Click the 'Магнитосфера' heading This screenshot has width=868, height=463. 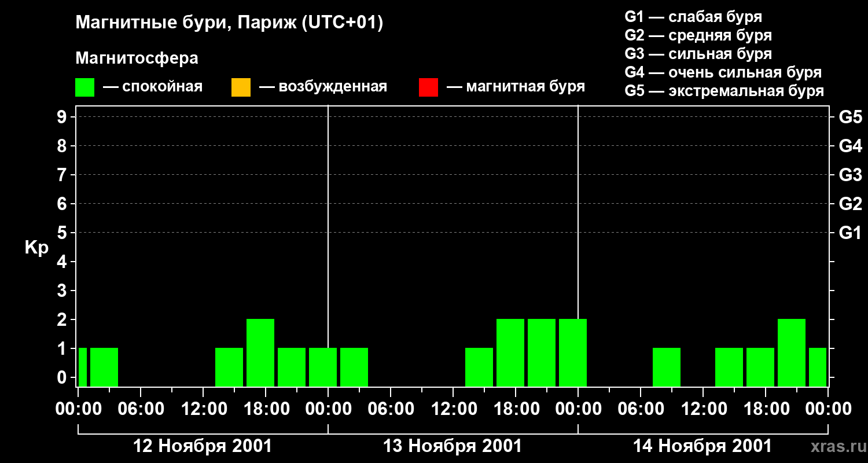click(x=137, y=58)
